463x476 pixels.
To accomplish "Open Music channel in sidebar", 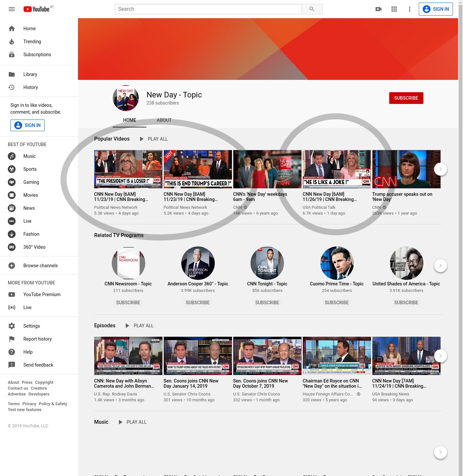I will (39, 156).
